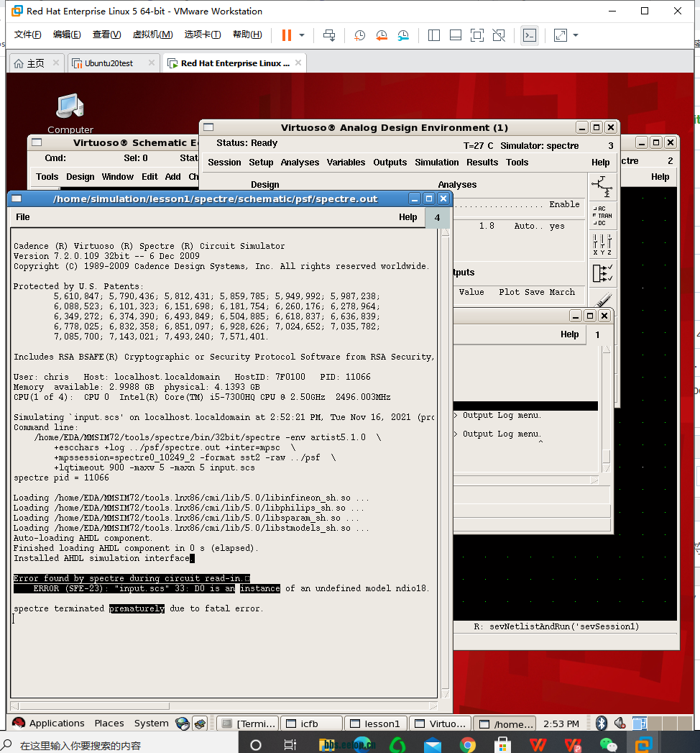Open the power options dropdown beside pause

(302, 35)
